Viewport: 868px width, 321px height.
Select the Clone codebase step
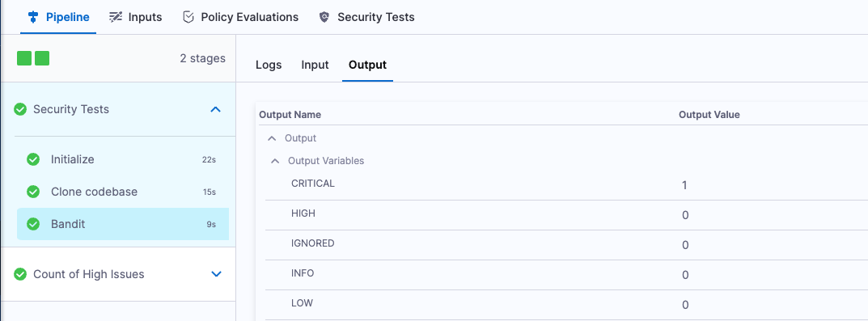122,192
